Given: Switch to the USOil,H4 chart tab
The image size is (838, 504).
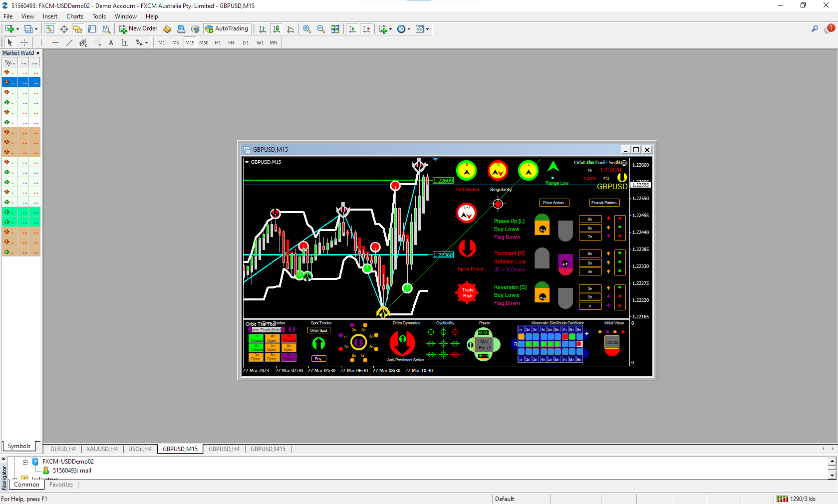Looking at the screenshot, I should [140, 449].
